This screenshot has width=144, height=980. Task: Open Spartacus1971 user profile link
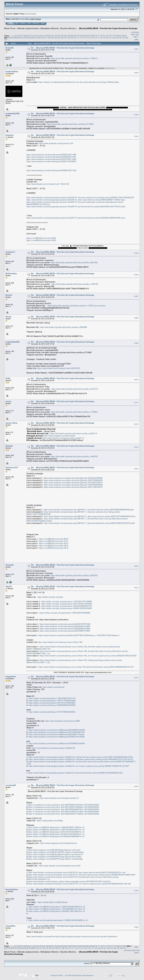point(12,468)
